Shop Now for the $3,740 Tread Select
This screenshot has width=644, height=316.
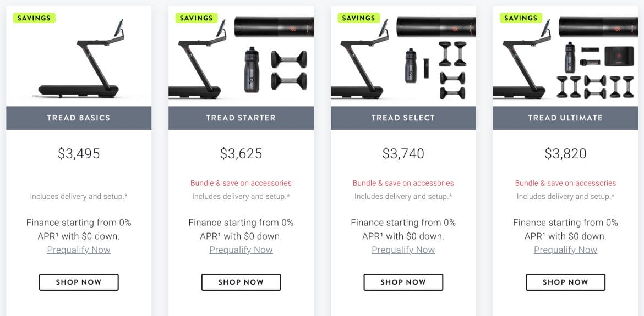(x=403, y=282)
